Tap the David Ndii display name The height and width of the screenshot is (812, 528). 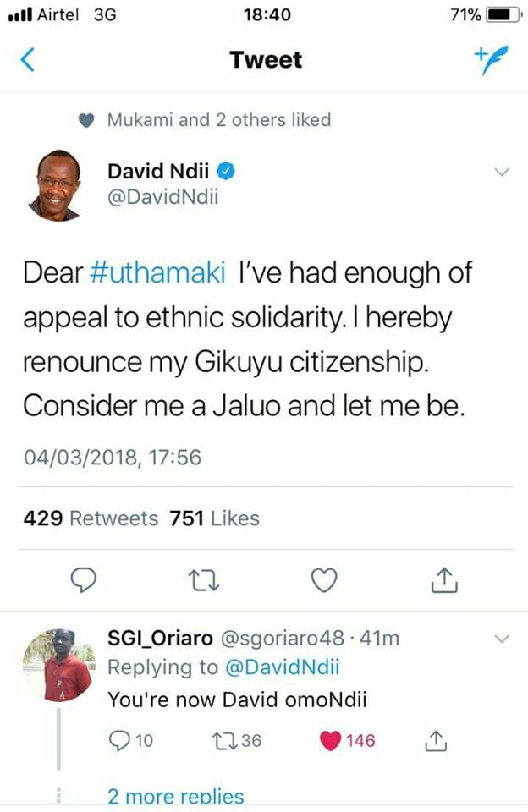tap(159, 172)
